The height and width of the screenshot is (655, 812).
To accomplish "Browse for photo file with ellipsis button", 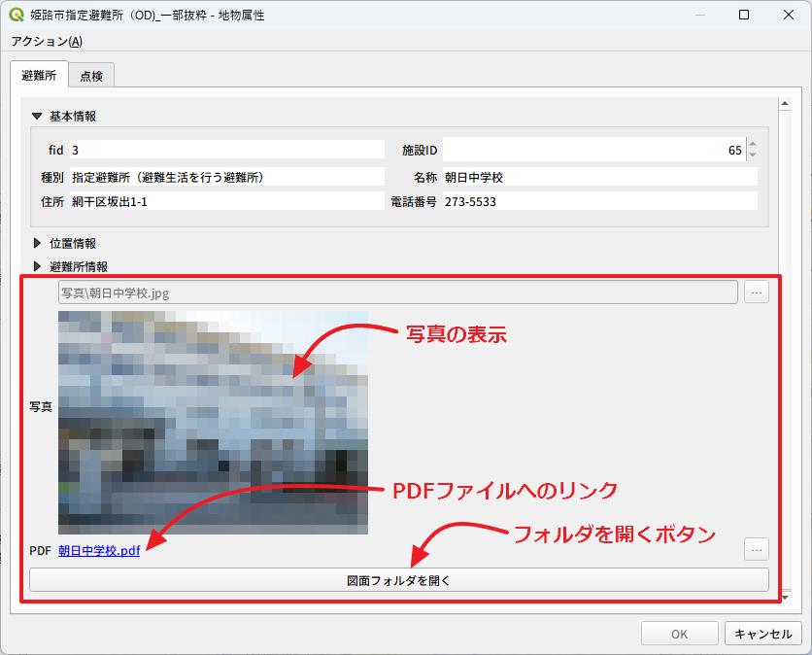I will tap(757, 292).
